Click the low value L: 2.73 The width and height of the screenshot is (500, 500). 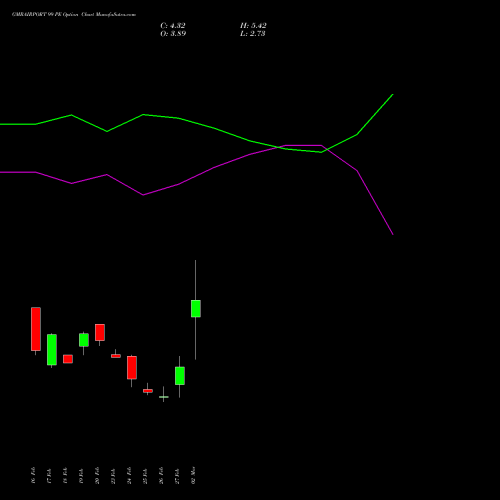pos(253,34)
